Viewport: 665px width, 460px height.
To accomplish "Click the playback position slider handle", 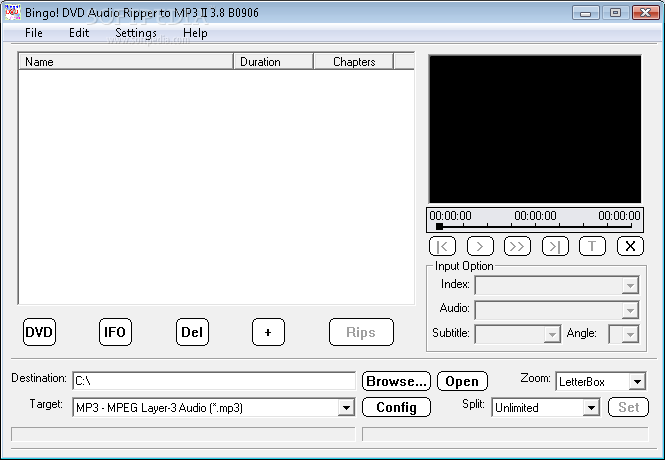I will pyautogui.click(x=440, y=226).
